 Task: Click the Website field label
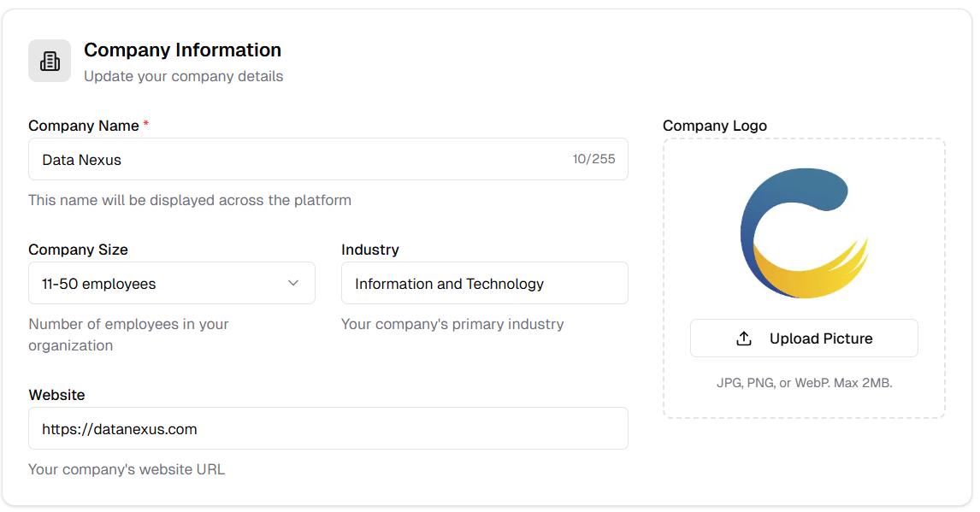(x=56, y=395)
